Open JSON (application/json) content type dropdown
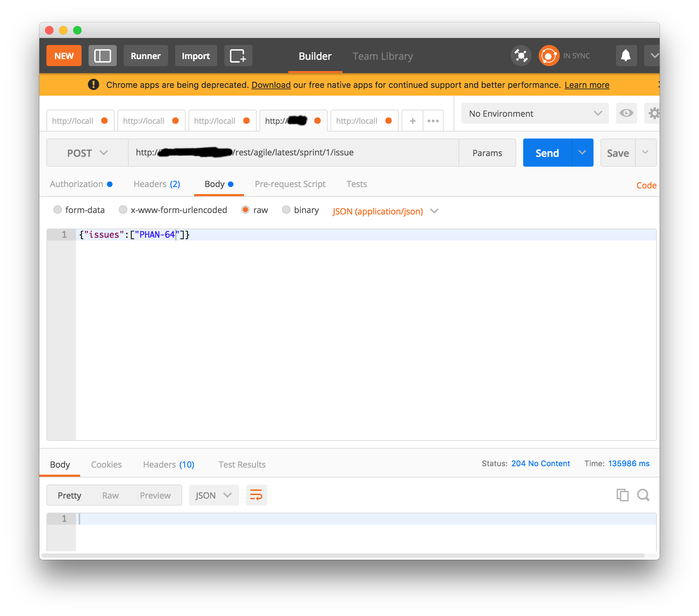The image size is (699, 616). pos(385,211)
